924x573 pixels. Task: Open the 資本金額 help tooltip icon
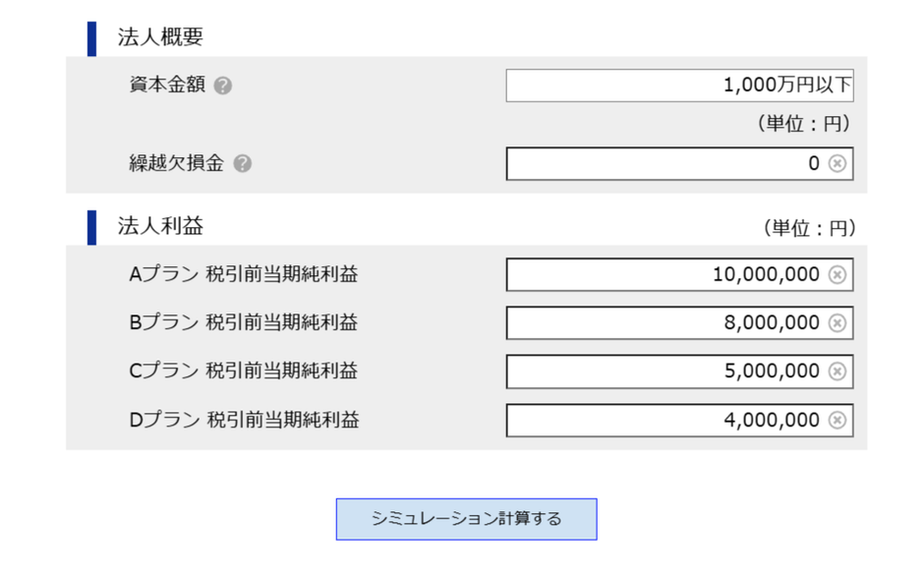point(225,85)
